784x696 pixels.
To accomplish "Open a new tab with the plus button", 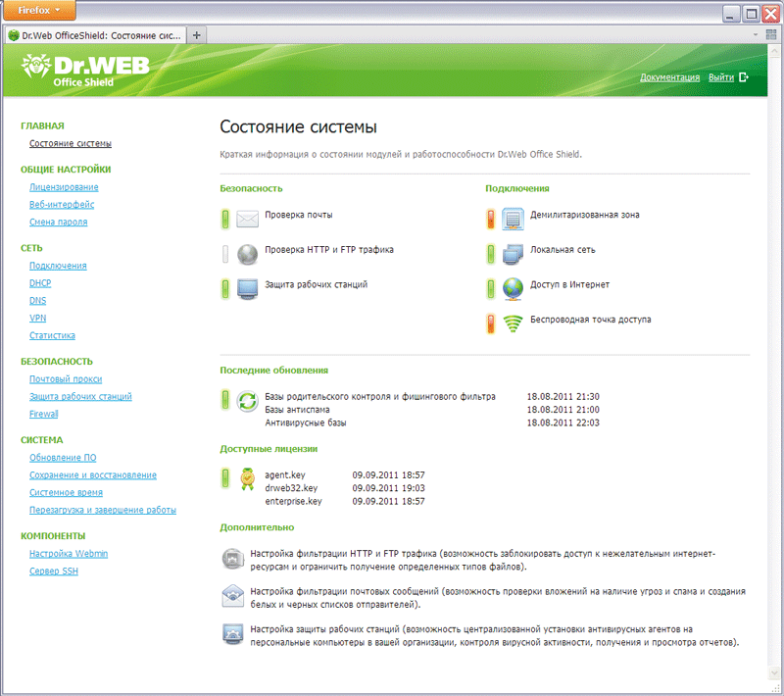I will click(x=197, y=35).
